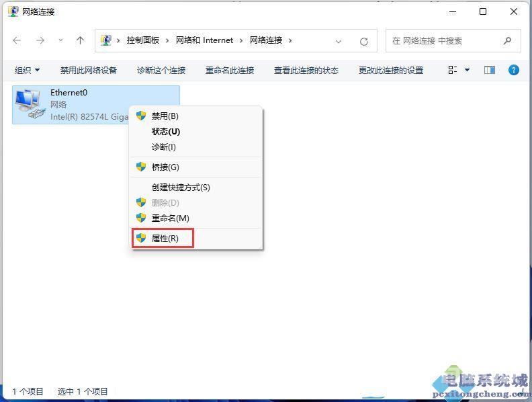The image size is (532, 402).
Task: Click the 网络连接 title bar icon
Action: (x=13, y=11)
